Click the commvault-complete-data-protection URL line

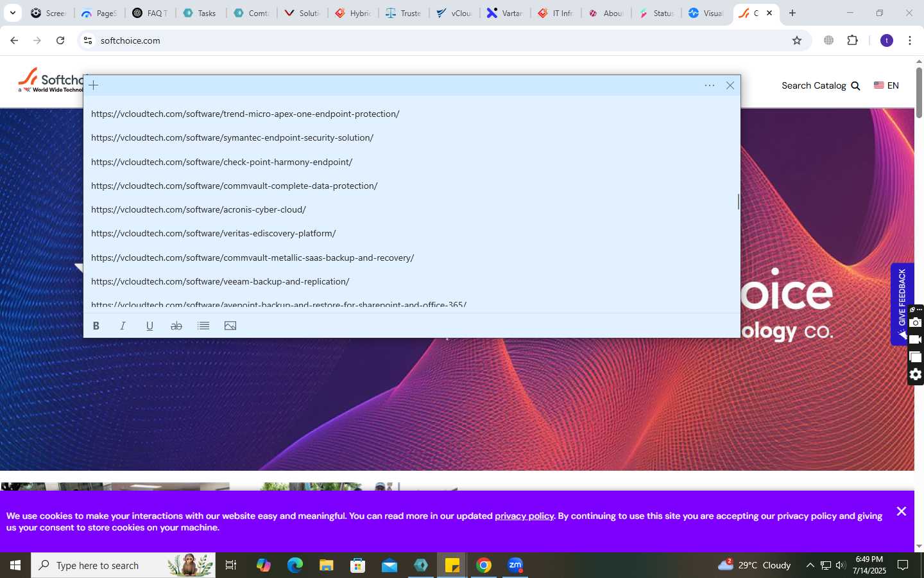click(234, 186)
